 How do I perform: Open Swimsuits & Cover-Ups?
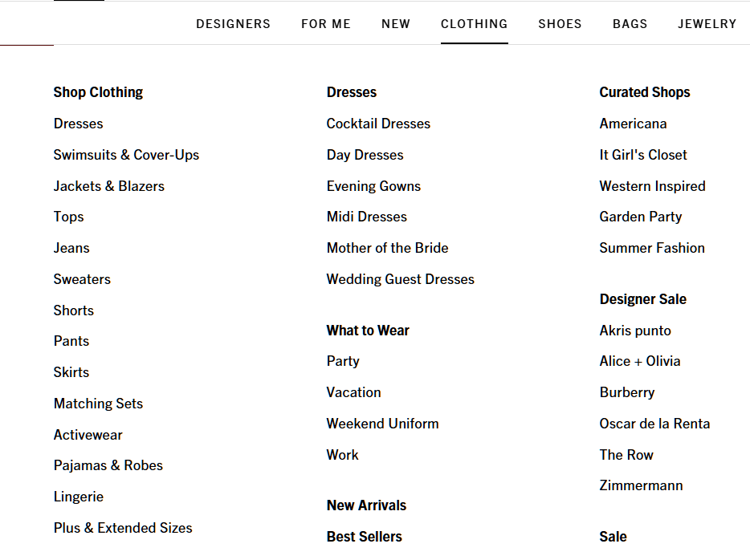point(126,155)
